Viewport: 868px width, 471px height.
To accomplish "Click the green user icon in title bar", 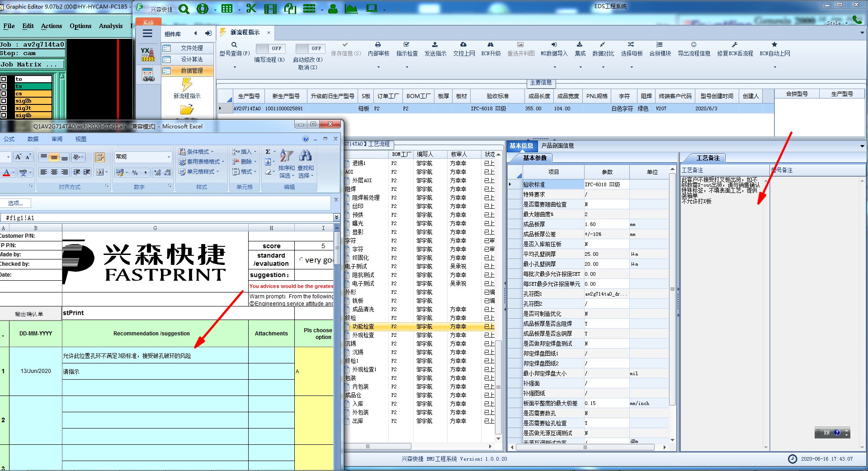I will [333, 9].
